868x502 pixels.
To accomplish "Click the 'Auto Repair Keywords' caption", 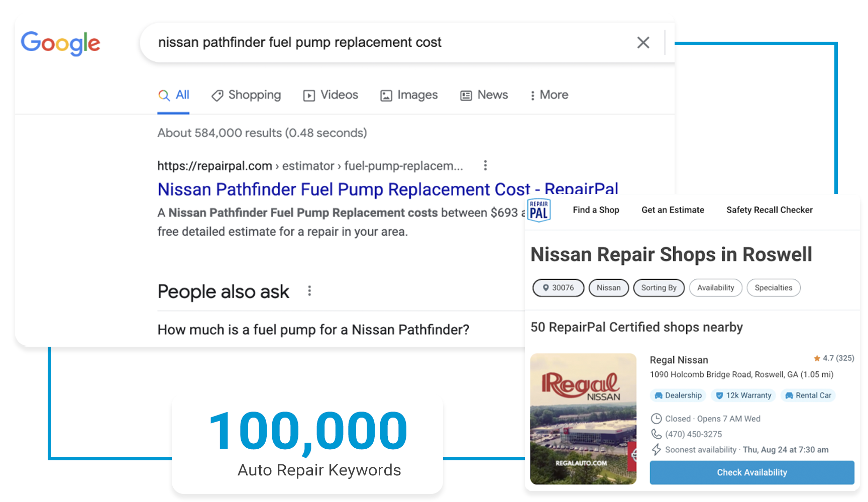I will pos(319,470).
